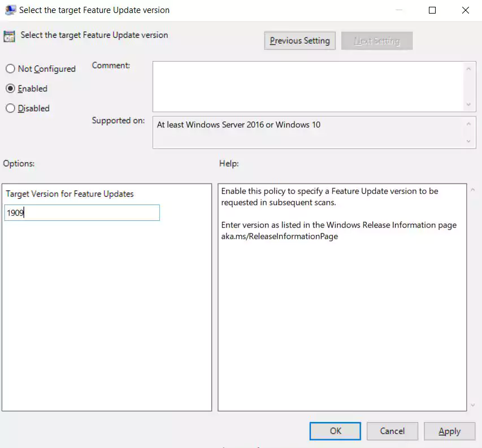Click Help pane scroll down arrow
482x448 pixels.
(x=473, y=405)
